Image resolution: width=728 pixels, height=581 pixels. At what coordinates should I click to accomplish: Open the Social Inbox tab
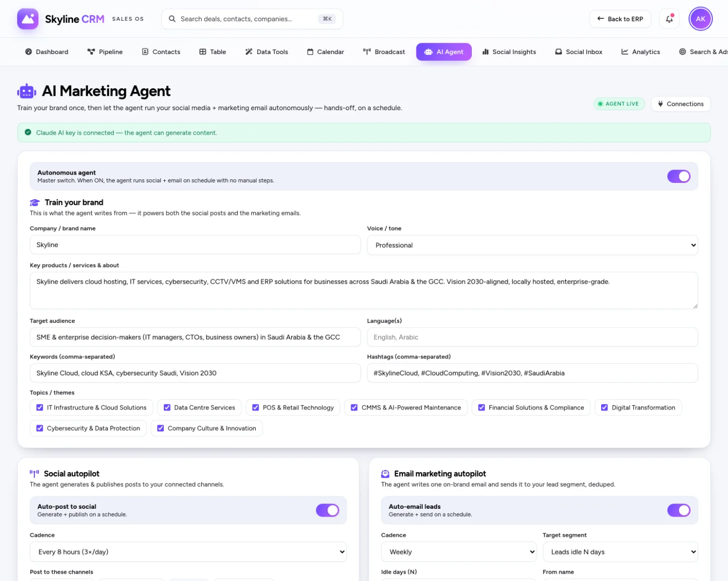579,52
